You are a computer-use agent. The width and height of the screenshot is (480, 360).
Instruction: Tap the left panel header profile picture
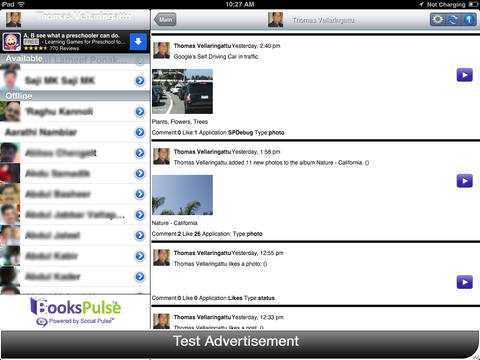tap(14, 20)
